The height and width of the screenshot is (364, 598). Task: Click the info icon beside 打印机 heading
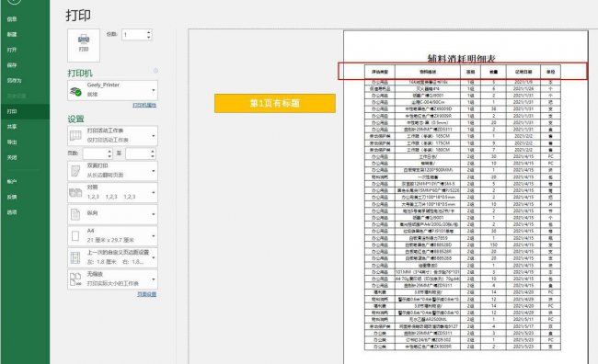(155, 71)
